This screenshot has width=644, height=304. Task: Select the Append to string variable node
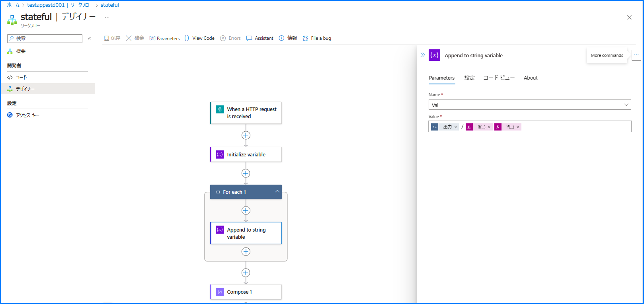point(246,233)
